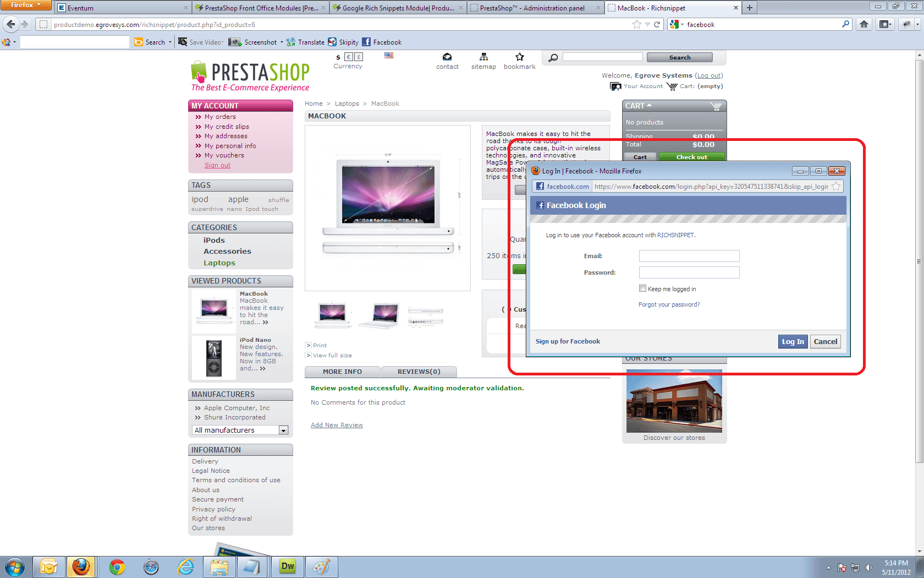Click the Facebook Email input field
Viewport: 924px width, 578px height.
coord(689,256)
